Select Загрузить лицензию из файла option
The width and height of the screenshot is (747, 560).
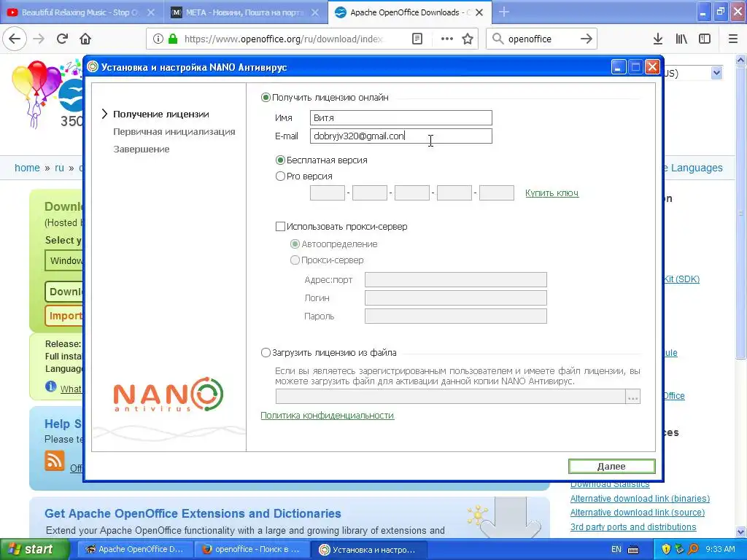click(266, 353)
